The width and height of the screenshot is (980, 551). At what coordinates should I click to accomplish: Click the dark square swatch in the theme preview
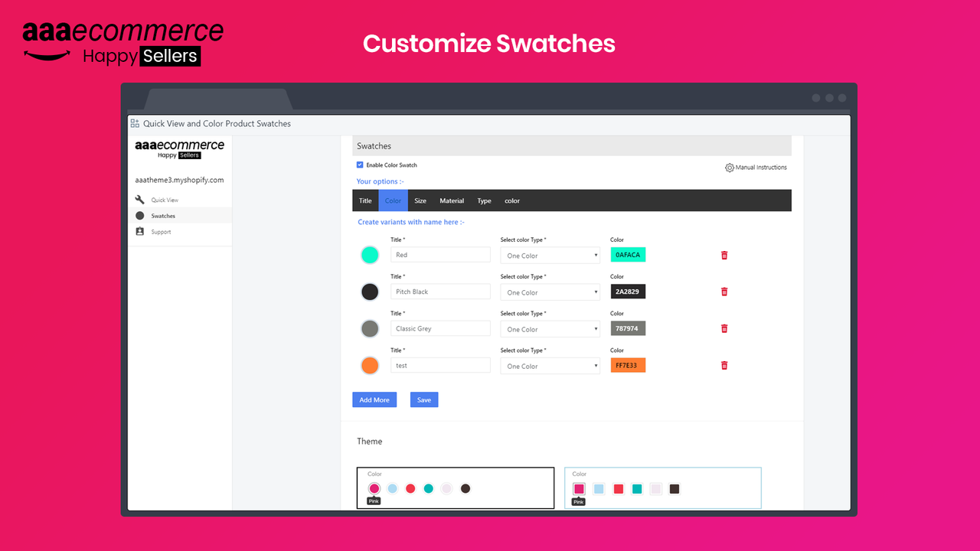(x=675, y=489)
